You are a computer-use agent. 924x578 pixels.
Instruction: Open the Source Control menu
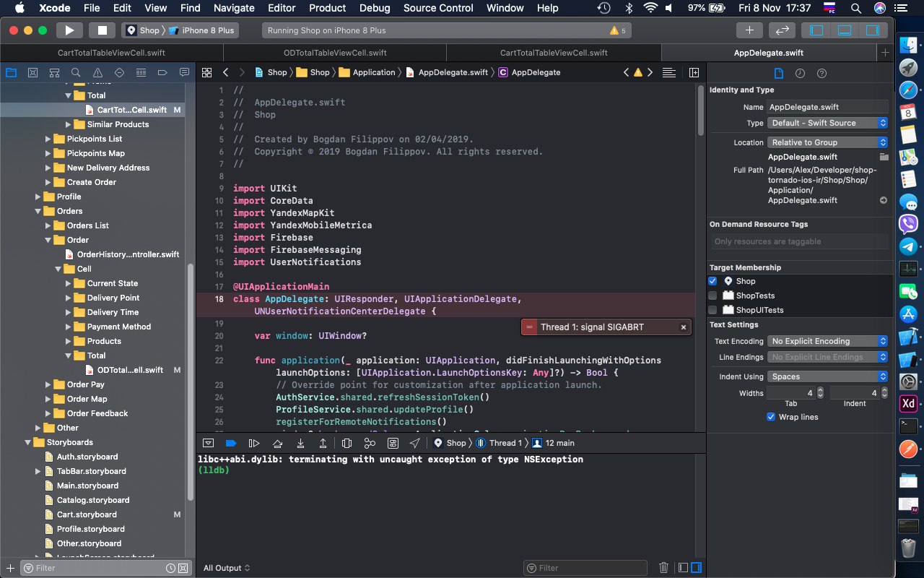pos(438,8)
